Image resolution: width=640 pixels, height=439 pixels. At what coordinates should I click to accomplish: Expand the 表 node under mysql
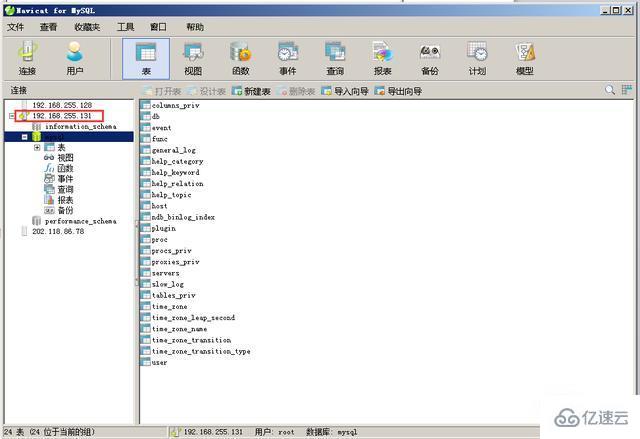pyautogui.click(x=37, y=147)
